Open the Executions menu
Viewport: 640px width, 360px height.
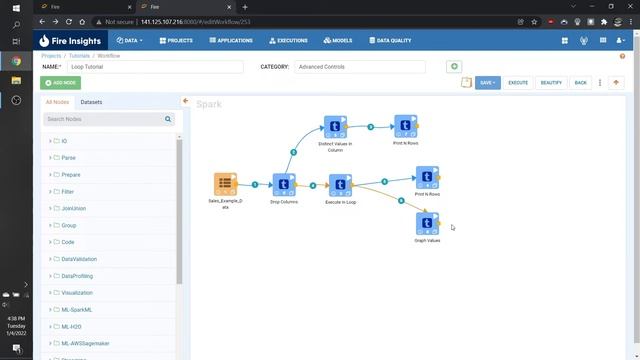[288, 40]
